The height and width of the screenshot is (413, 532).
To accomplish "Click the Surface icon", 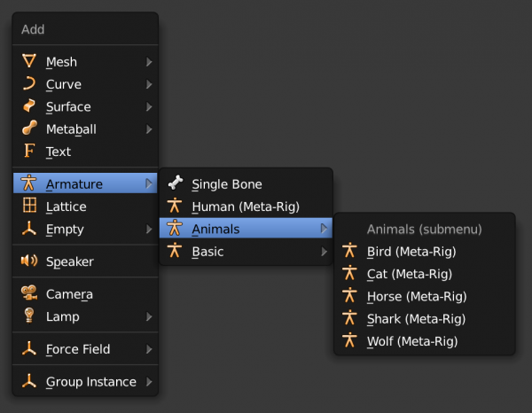I will coord(29,106).
